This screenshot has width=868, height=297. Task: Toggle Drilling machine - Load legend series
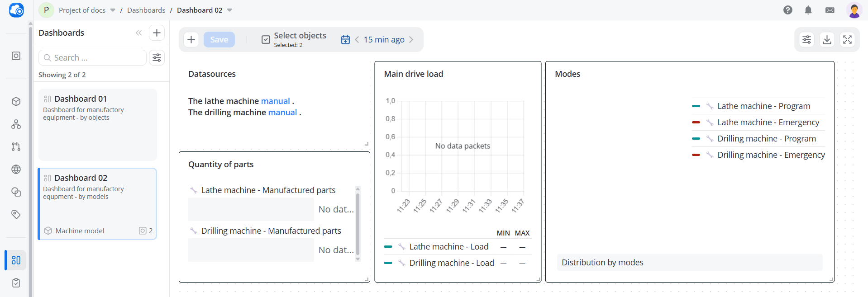(451, 263)
